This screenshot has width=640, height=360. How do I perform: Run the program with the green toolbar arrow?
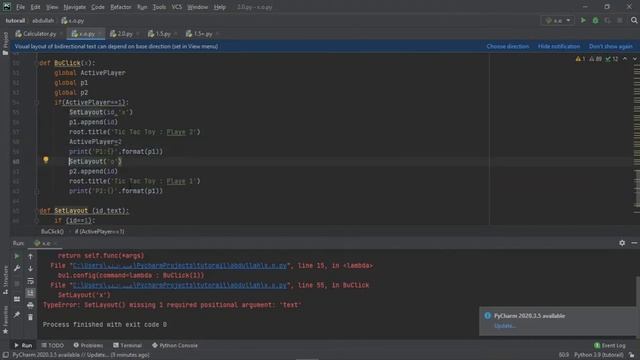pos(583,20)
